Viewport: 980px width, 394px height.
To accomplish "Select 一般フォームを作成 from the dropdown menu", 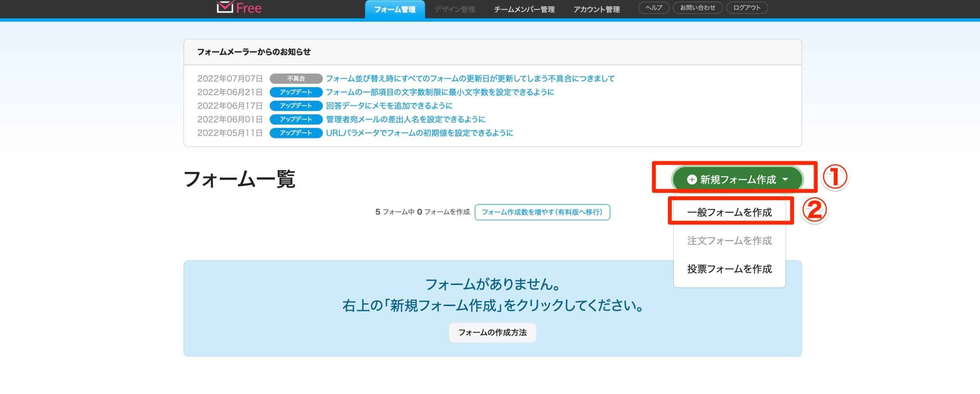I will 729,212.
